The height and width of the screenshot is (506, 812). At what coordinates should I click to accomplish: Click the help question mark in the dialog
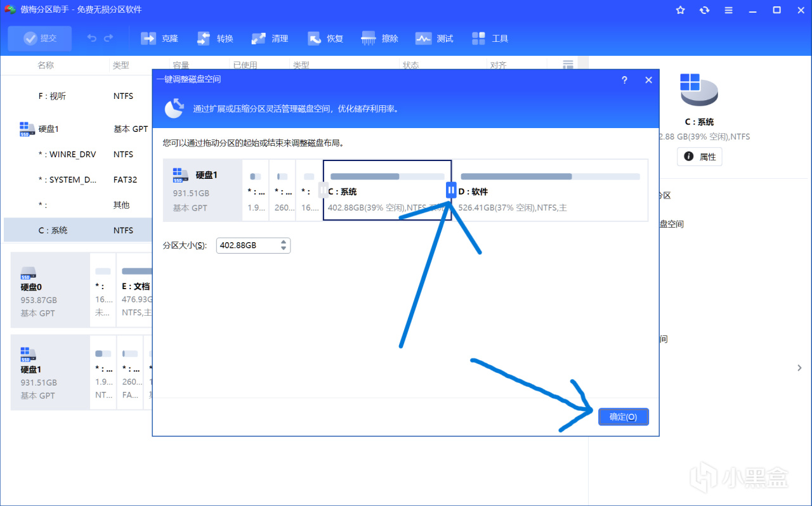(x=624, y=80)
